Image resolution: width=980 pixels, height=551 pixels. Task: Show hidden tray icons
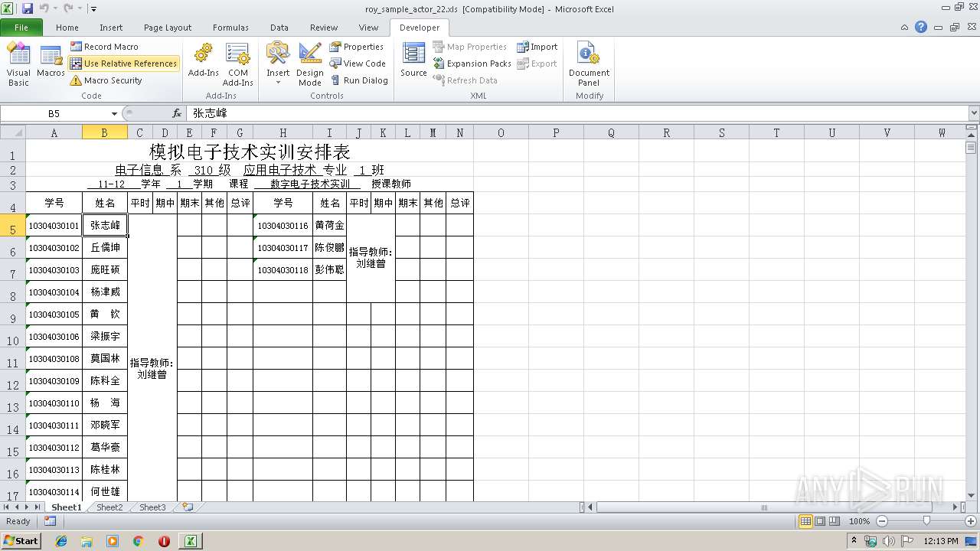854,541
